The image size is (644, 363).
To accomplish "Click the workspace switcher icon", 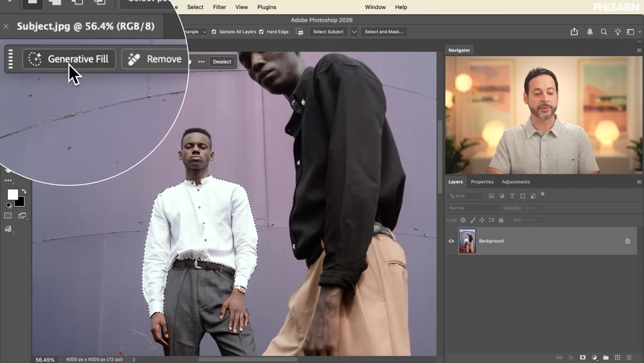I will tap(632, 32).
